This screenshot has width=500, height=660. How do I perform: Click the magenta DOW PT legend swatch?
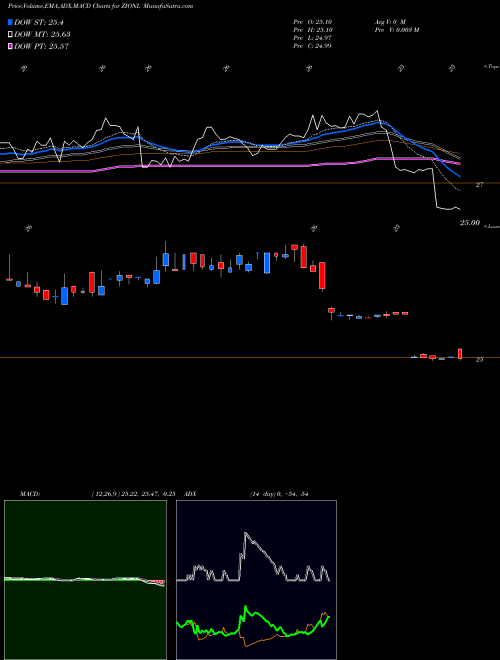(10, 46)
